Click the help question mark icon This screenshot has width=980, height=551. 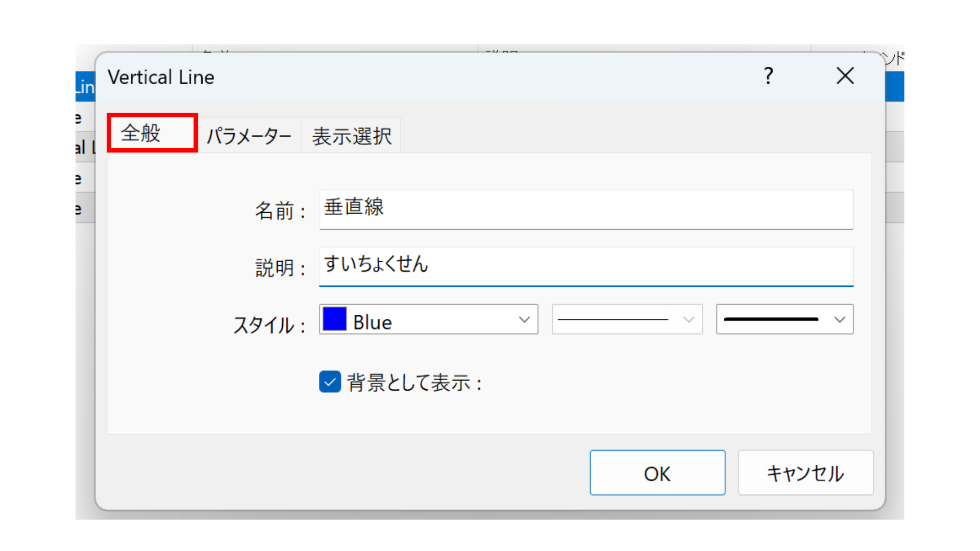click(x=768, y=77)
